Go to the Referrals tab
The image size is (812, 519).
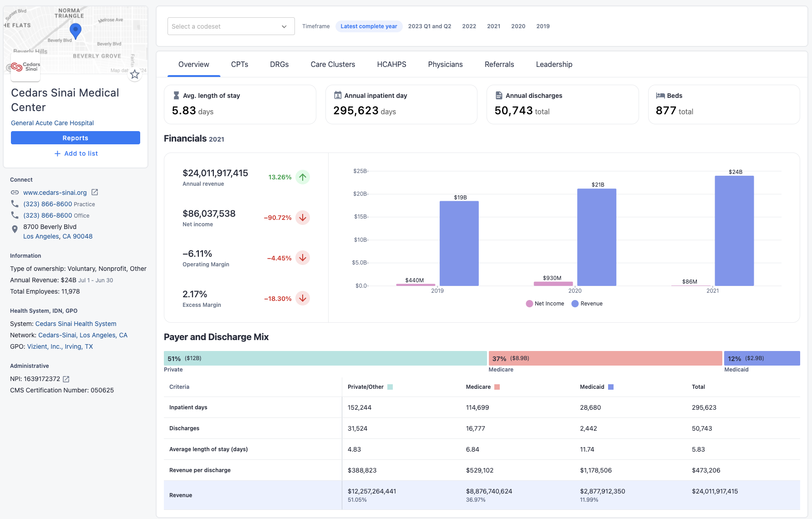499,64
